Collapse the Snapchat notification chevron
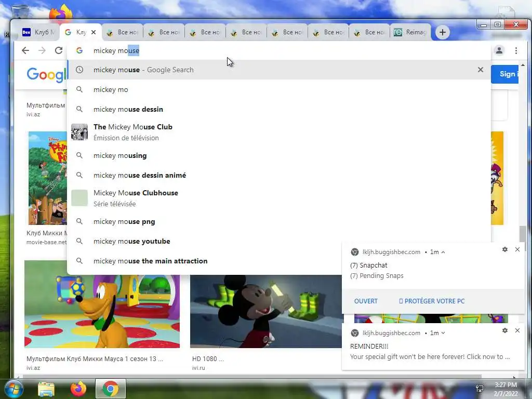This screenshot has width=532, height=399. (443, 252)
